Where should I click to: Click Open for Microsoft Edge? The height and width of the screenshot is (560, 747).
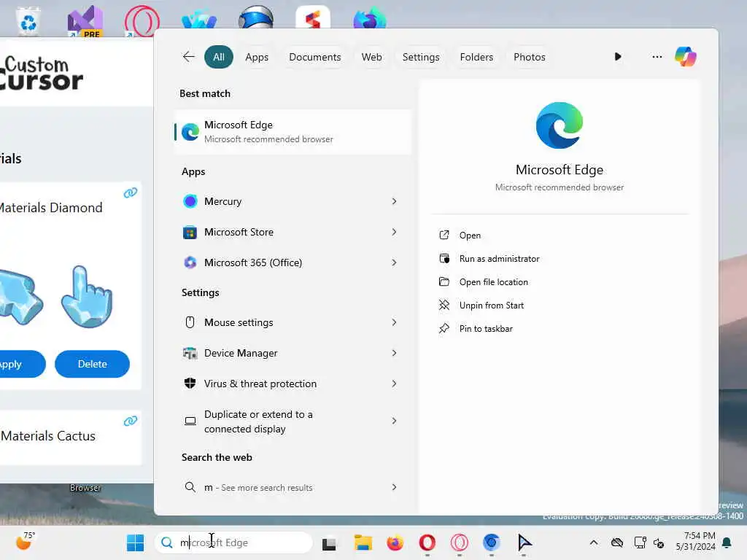click(470, 236)
